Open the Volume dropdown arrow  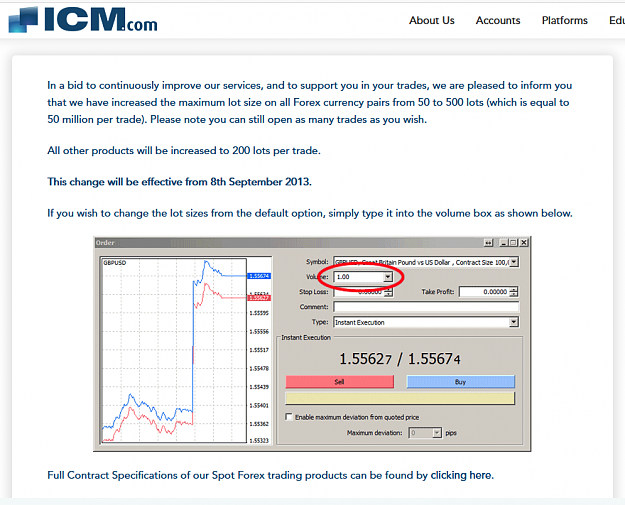pyautogui.click(x=387, y=277)
